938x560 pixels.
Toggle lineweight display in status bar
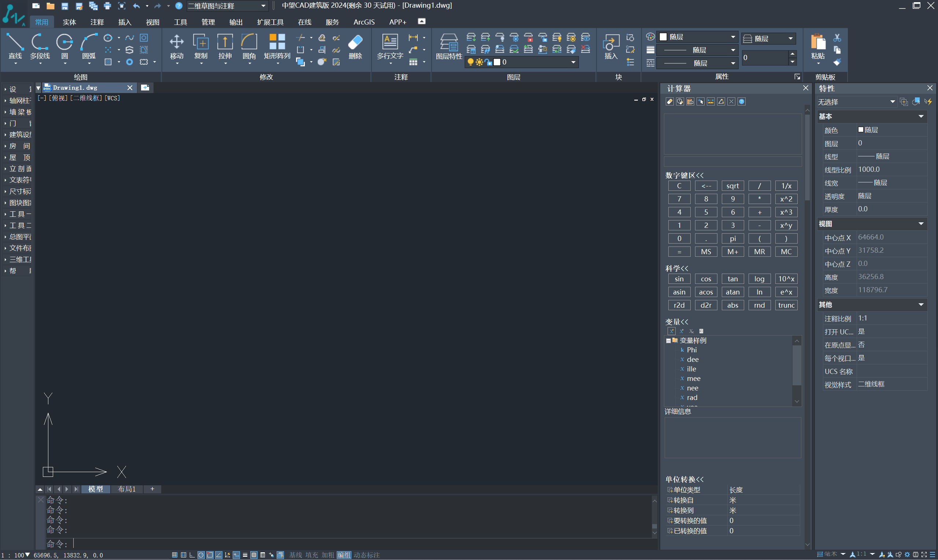(245, 555)
